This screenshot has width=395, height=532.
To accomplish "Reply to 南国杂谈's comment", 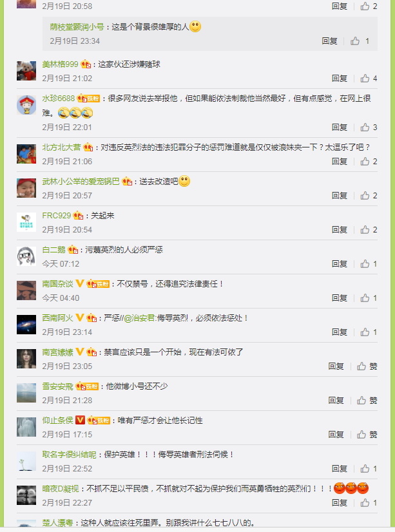I will pyautogui.click(x=340, y=298).
